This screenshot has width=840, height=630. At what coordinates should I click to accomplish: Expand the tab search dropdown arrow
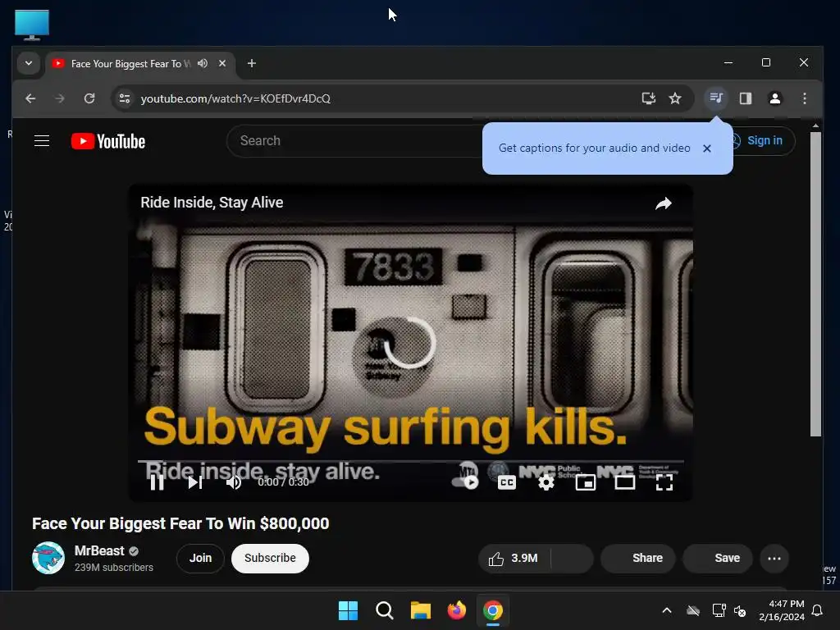29,63
